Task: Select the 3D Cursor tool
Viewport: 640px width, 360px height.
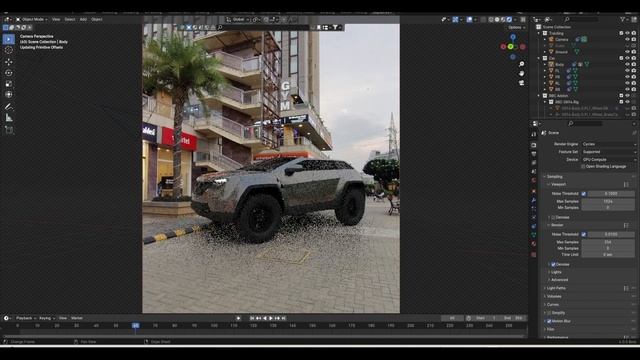Action: coord(9,50)
